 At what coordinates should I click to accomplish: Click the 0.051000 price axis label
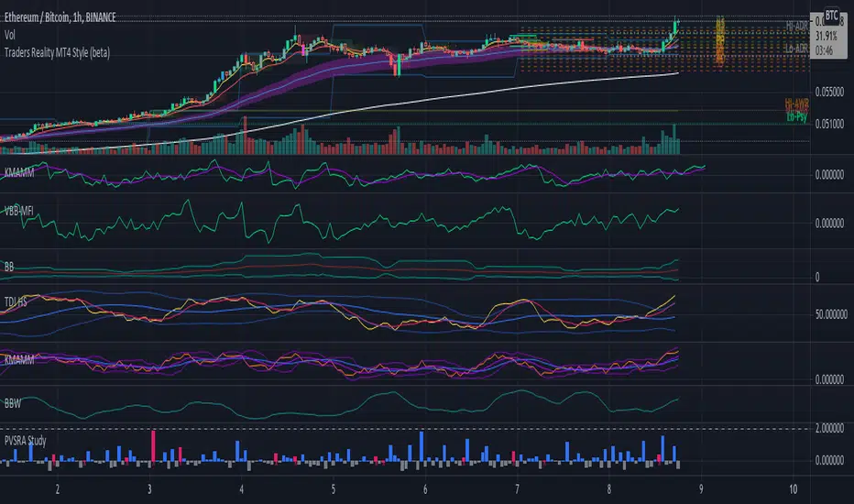829,125
